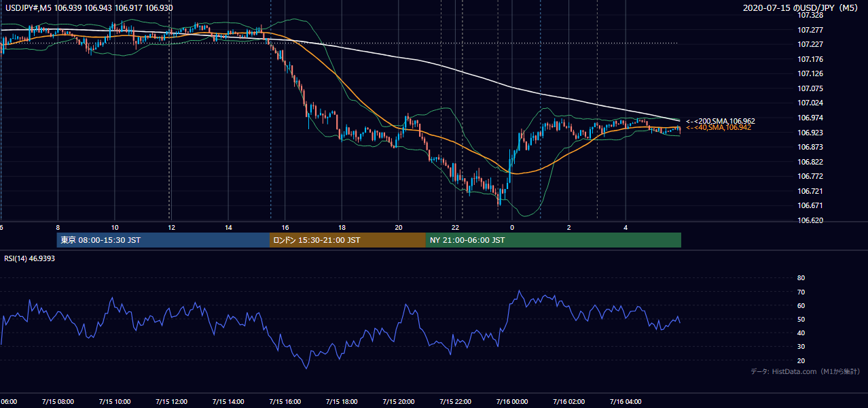The image size is (868, 408).
Task: Click the bottom date label 7/15 22:00
Action: 455,402
